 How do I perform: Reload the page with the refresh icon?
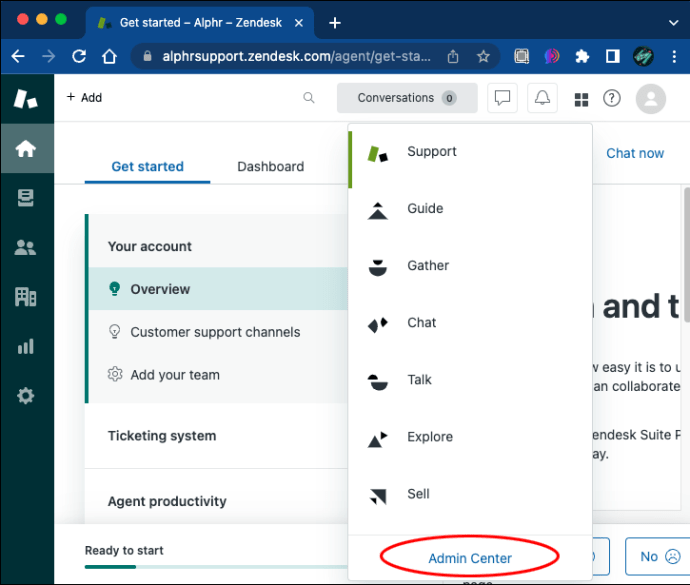tap(79, 56)
